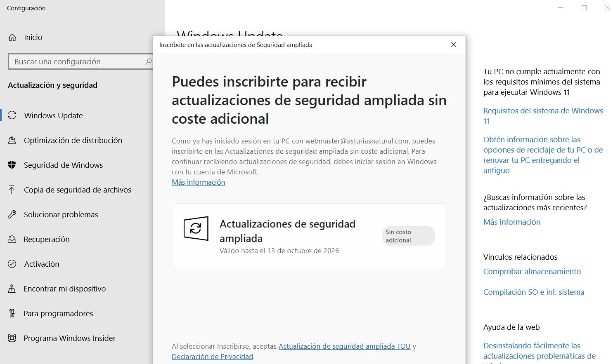The width and height of the screenshot is (613, 364).
Task: Go to Copia de seguridad de archivos
Action: (77, 190)
